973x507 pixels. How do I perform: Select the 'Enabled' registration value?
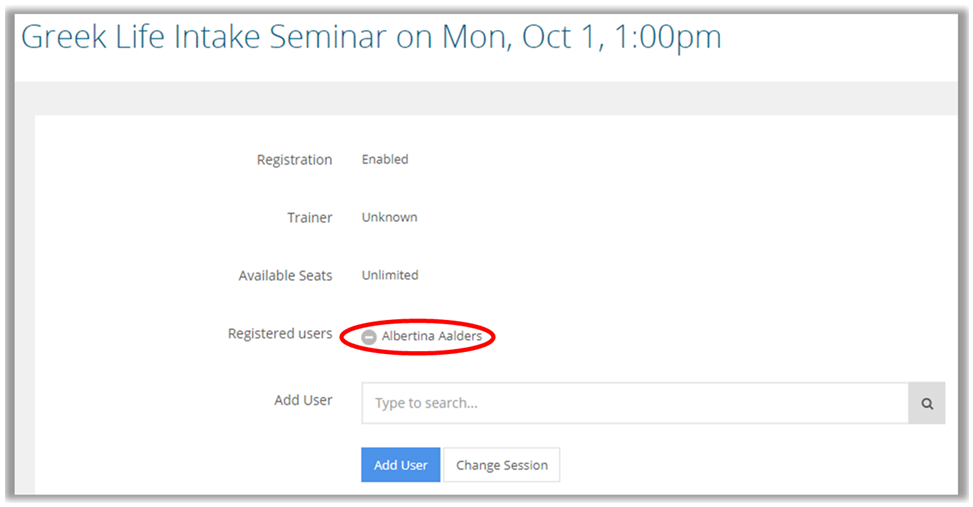click(385, 159)
